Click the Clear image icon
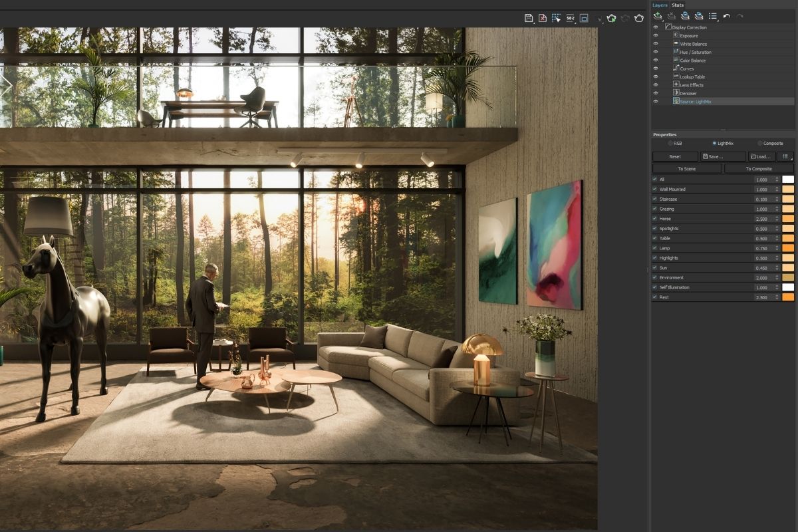The width and height of the screenshot is (798, 532). (543, 18)
